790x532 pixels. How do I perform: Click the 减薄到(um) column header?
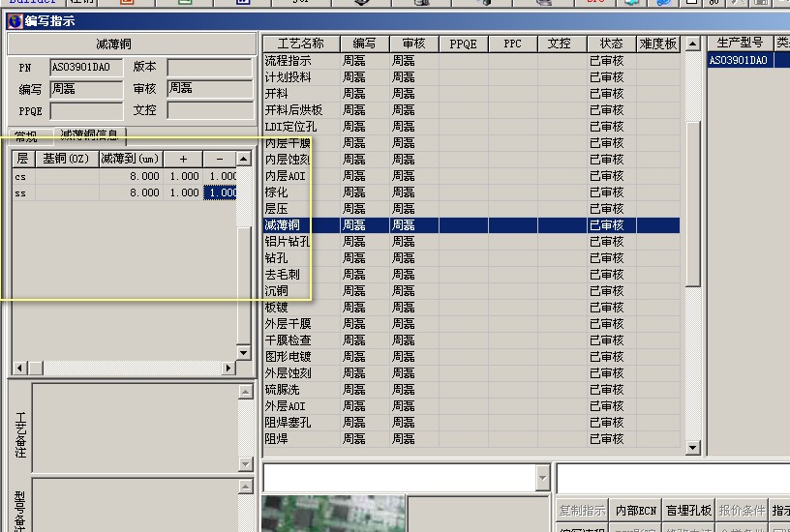pos(131,159)
